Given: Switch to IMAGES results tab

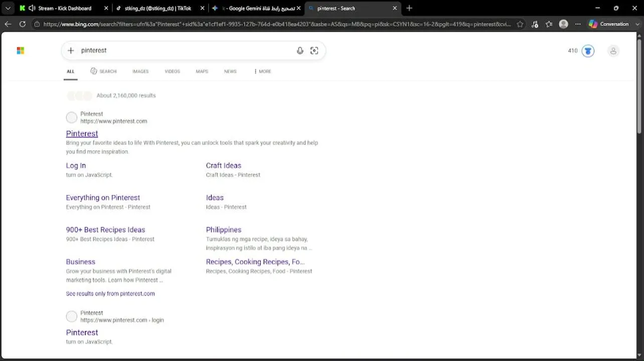Looking at the screenshot, I should [140, 72].
